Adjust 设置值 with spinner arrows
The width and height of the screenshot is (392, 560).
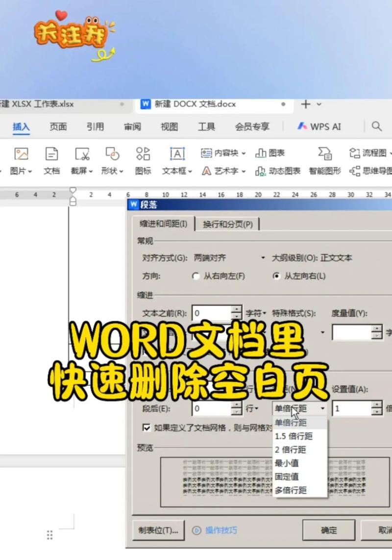click(377, 408)
